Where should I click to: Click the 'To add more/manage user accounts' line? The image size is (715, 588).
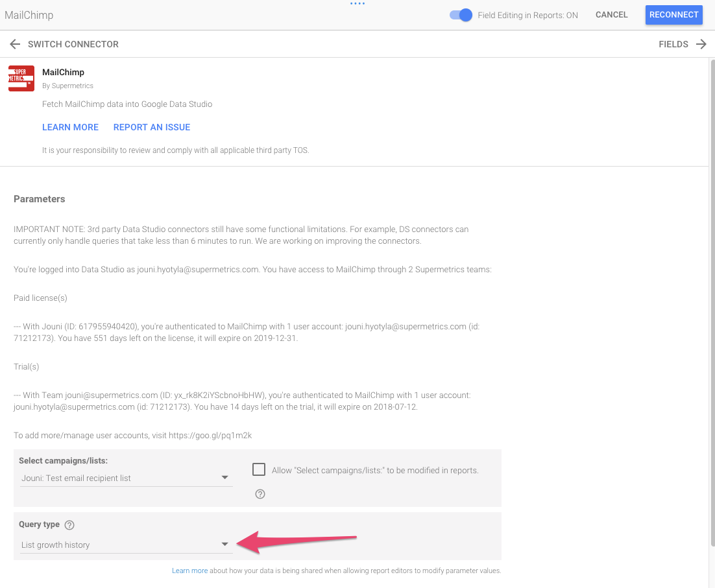[x=133, y=436]
